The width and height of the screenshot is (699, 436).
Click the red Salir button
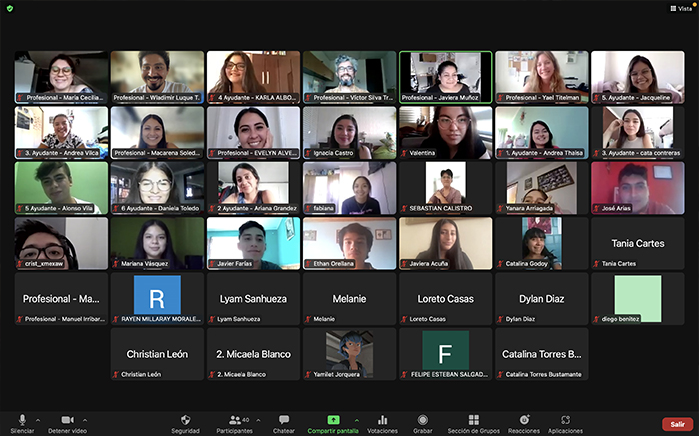[676, 424]
